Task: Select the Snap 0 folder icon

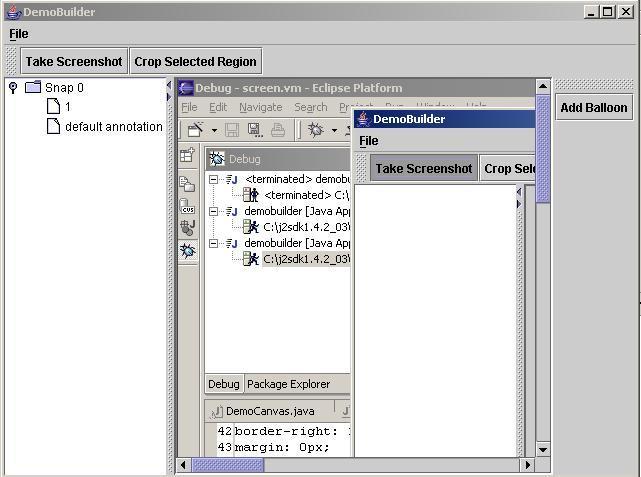Action: coord(33,87)
